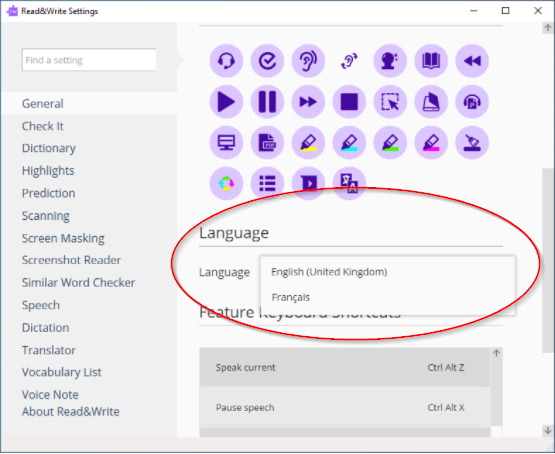The height and width of the screenshot is (454, 555).
Task: Go to Translator settings in the sidebar
Action: [x=48, y=350]
